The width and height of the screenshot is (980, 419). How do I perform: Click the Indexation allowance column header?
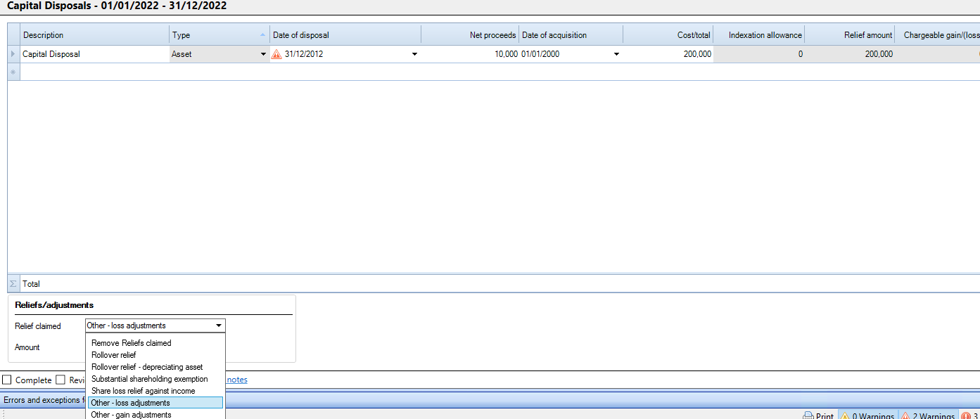[x=758, y=35]
